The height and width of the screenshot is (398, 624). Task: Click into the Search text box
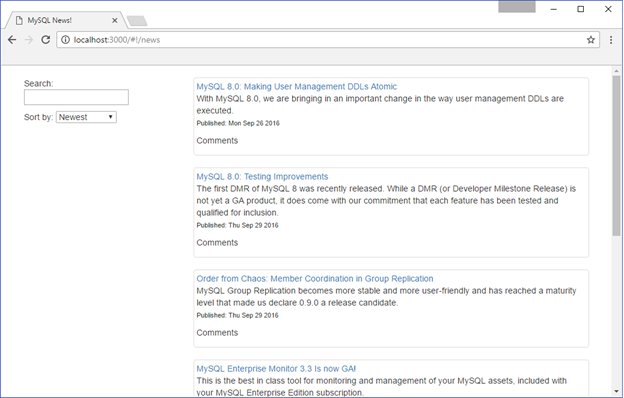tap(76, 97)
